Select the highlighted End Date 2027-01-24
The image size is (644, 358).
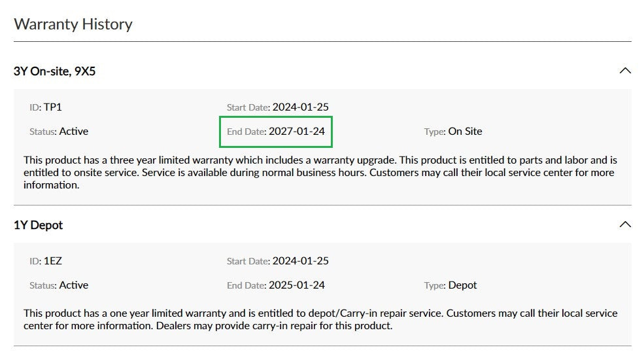point(296,132)
